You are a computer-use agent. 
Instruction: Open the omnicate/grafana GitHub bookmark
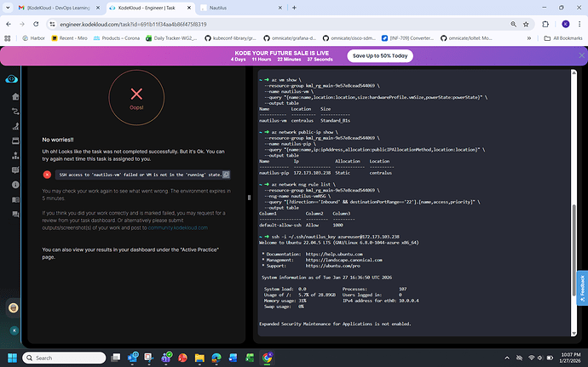(290, 37)
